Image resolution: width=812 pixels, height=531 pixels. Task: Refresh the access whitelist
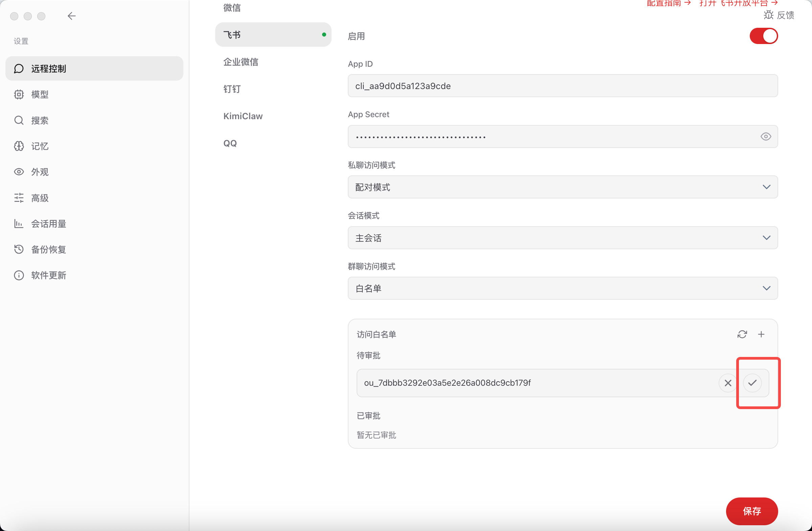coord(742,334)
